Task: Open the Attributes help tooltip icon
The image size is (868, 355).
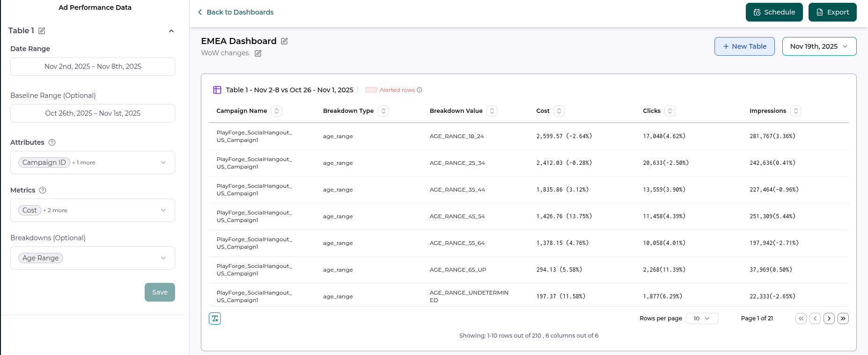Action: point(52,142)
